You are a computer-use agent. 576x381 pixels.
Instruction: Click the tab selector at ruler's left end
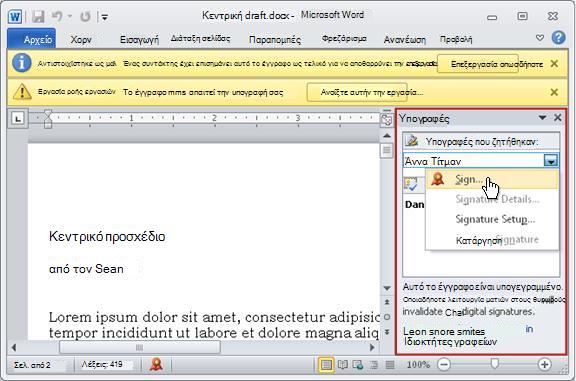(18, 118)
